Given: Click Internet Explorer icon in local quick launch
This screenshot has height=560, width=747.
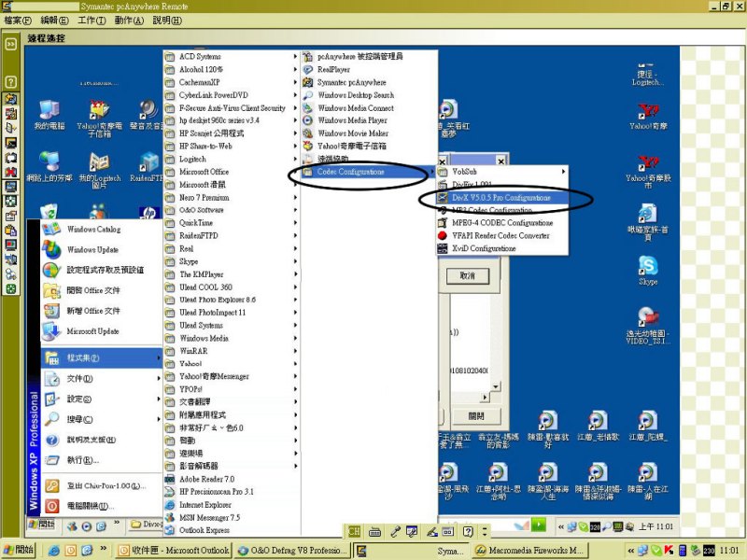Looking at the screenshot, I should (54, 551).
